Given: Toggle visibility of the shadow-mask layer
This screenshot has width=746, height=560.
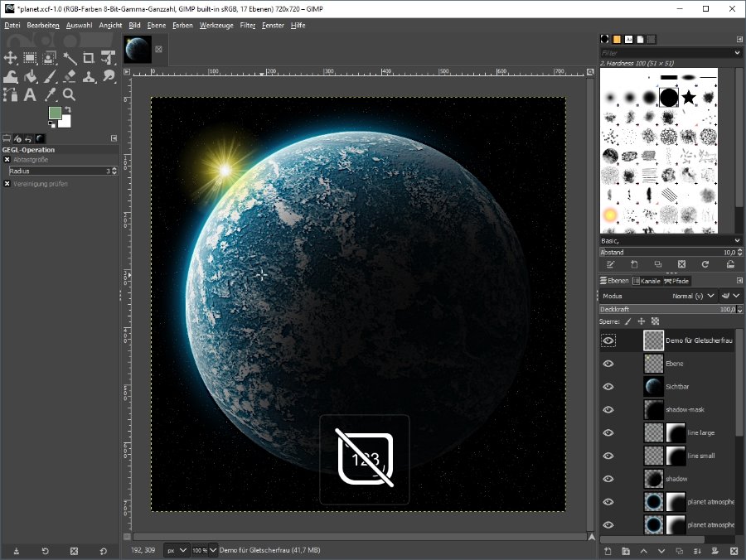Looking at the screenshot, I should tap(608, 410).
